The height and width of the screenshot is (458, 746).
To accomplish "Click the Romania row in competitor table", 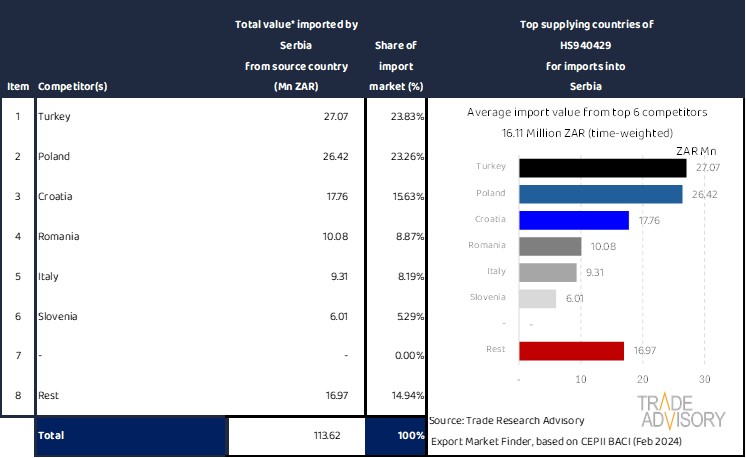I will click(130, 237).
